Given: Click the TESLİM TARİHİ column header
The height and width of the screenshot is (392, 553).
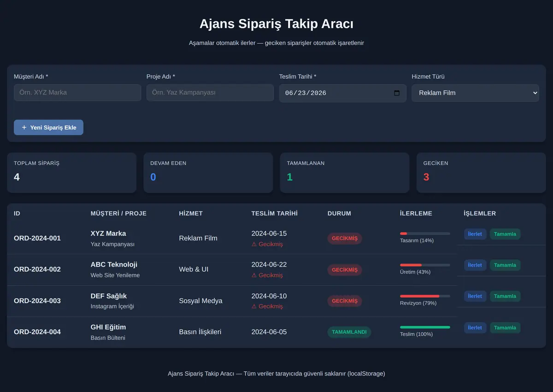Looking at the screenshot, I should coord(275,213).
